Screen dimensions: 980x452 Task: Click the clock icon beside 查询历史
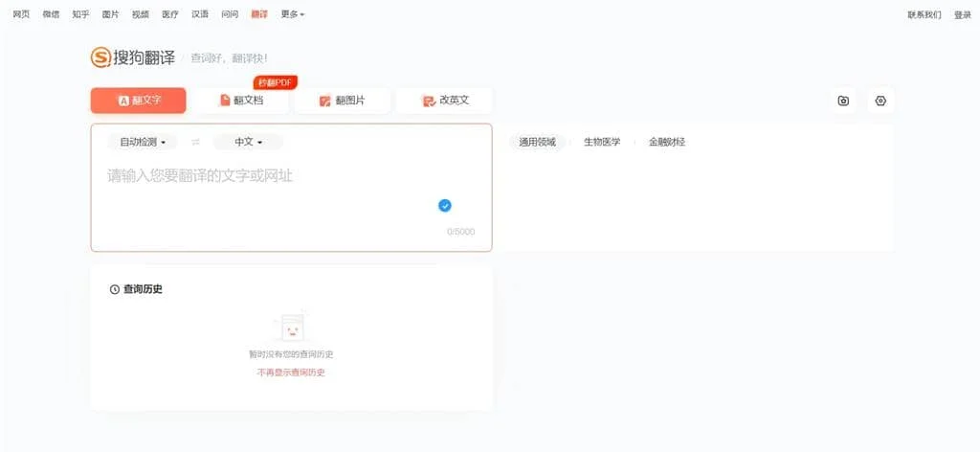115,289
